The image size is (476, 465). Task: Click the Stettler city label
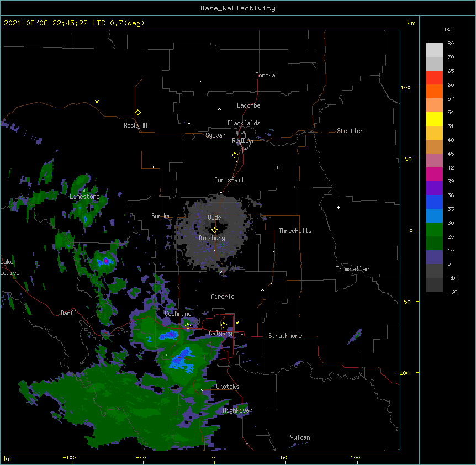(350, 131)
